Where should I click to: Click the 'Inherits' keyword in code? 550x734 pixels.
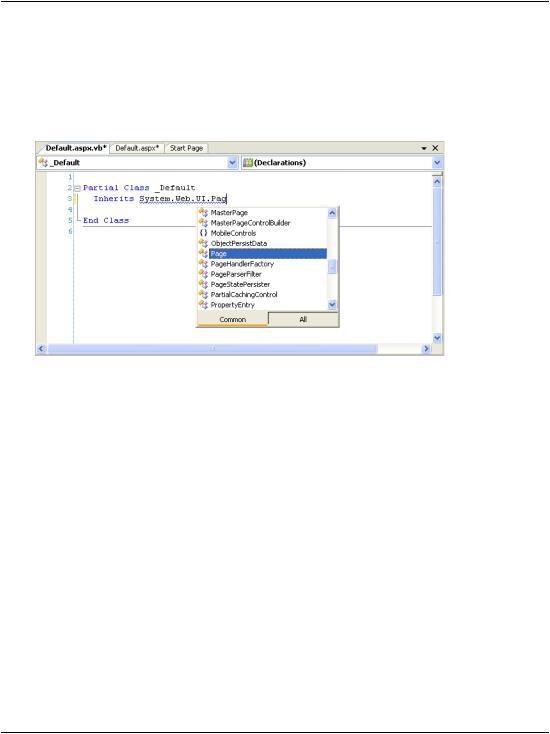pos(114,198)
